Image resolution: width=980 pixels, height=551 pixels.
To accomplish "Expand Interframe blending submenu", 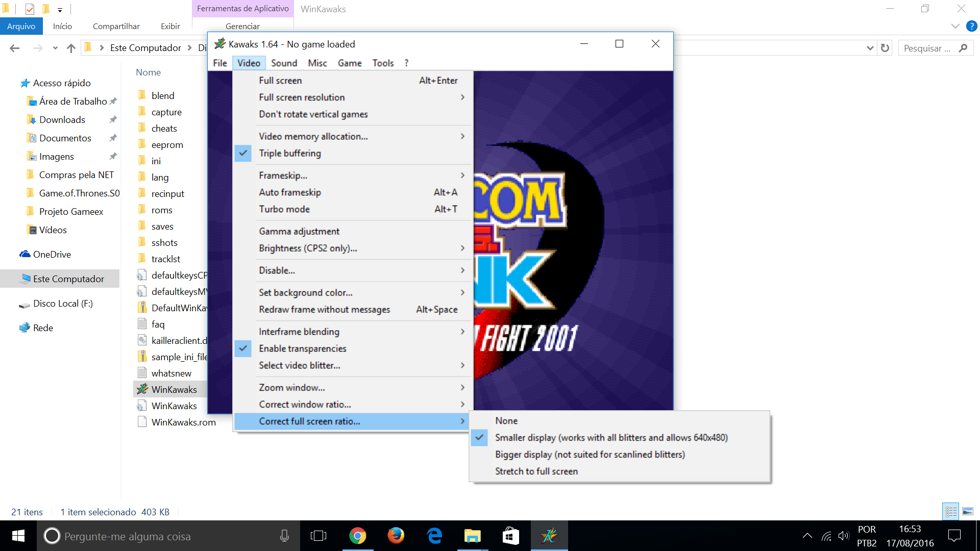I will 353,332.
